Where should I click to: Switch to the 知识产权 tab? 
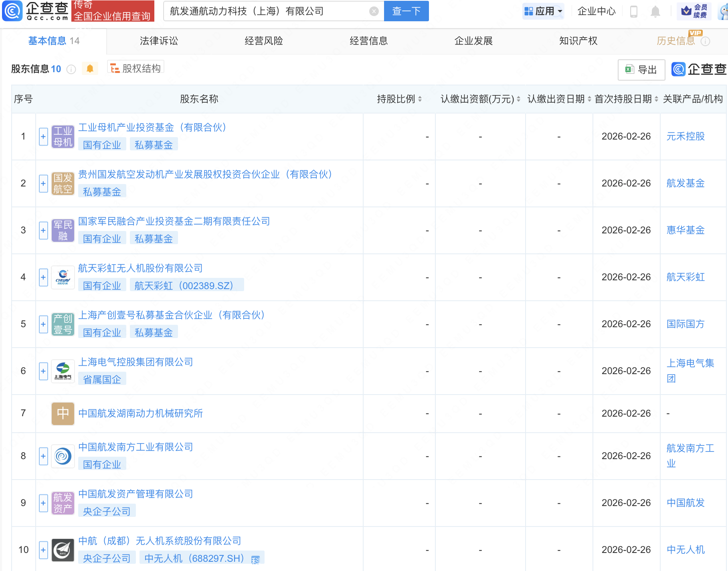578,41
